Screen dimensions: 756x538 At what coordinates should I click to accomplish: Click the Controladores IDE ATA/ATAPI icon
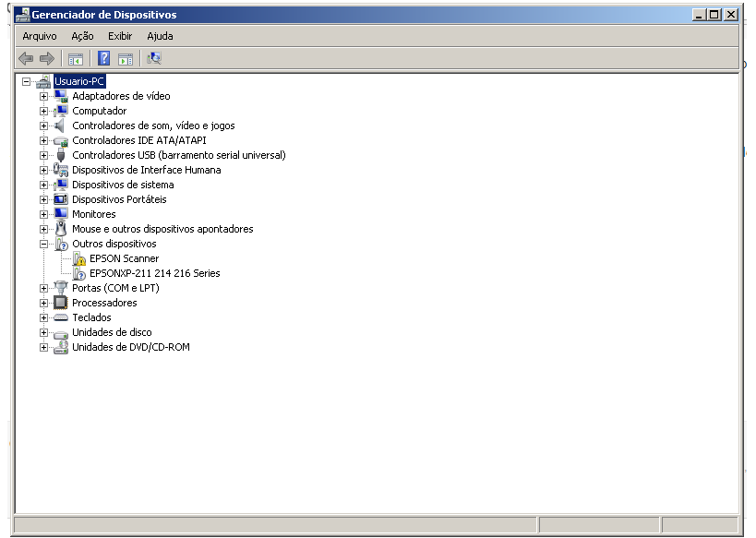(x=61, y=141)
